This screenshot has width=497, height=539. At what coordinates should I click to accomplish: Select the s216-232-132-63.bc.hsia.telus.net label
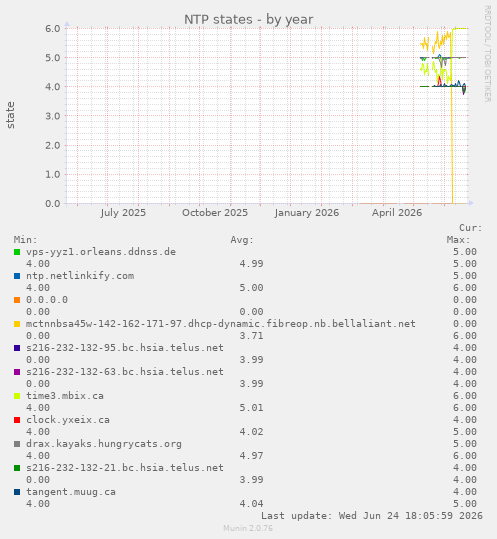(125, 372)
